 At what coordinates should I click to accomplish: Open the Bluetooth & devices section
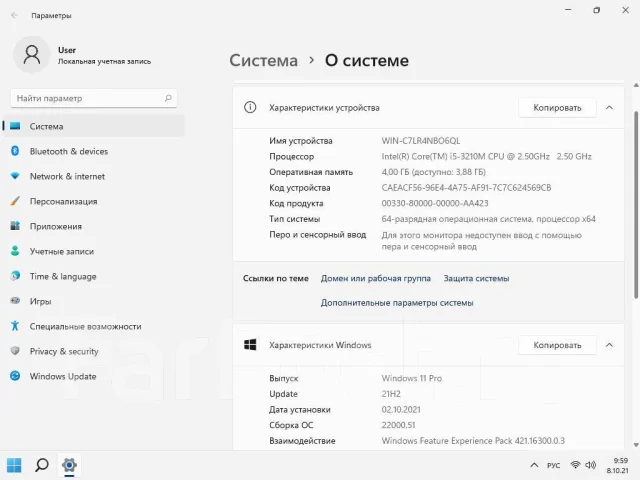click(93, 151)
